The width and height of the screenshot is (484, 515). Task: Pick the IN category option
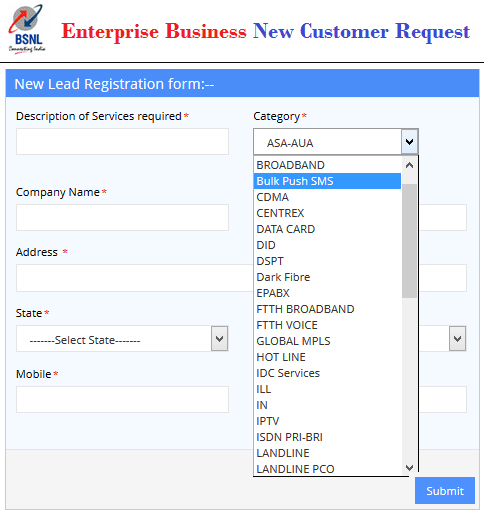[x=327, y=405]
